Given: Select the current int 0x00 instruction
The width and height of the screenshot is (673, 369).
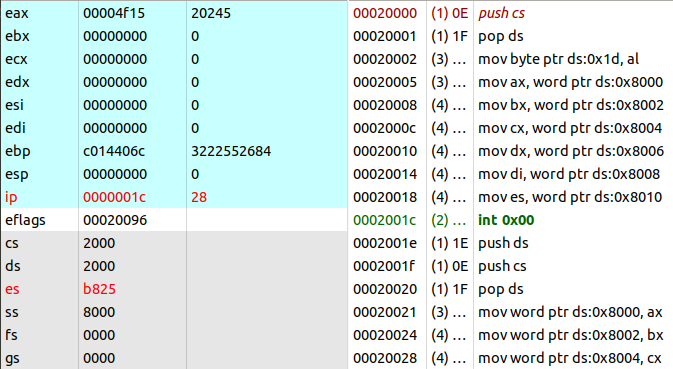Looking at the screenshot, I should (506, 220).
